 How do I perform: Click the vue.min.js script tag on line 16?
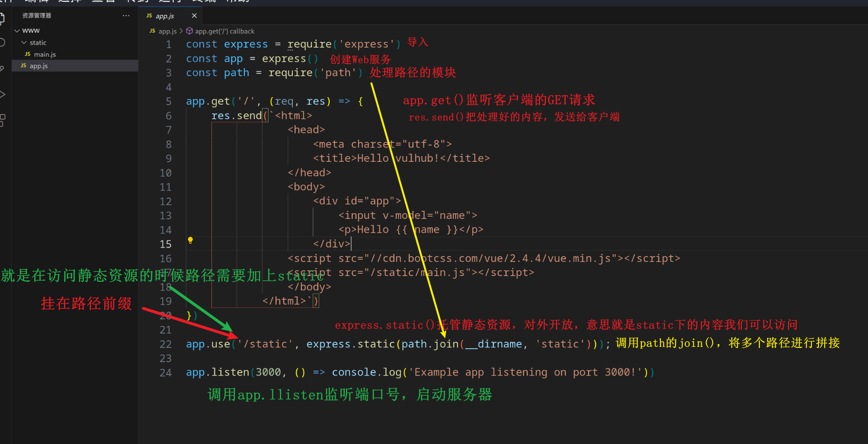[x=484, y=258]
